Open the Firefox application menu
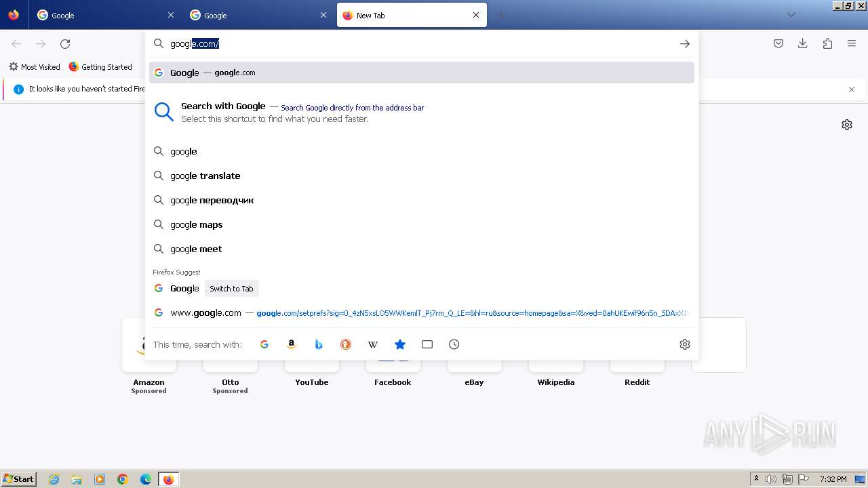868x488 pixels. click(x=852, y=43)
